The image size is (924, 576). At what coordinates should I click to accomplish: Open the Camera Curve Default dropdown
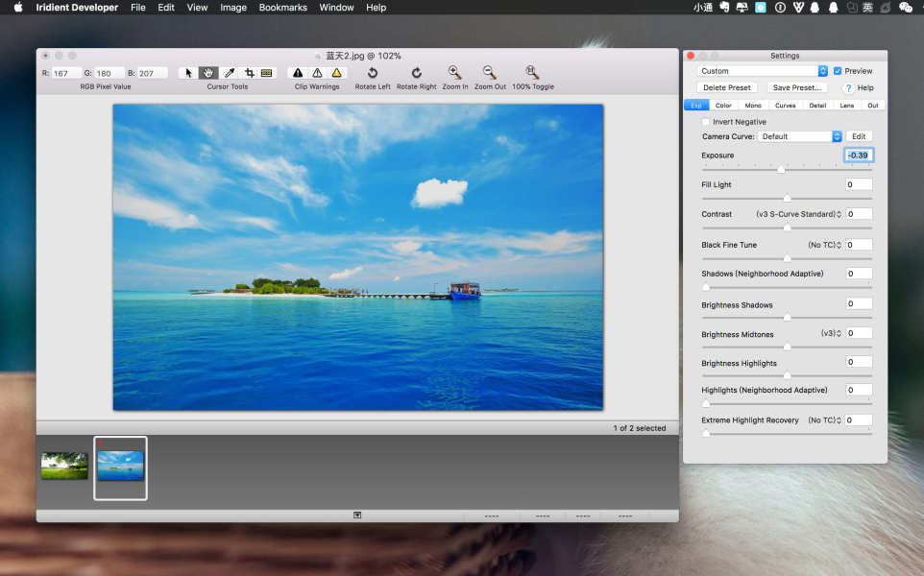pyautogui.click(x=800, y=136)
